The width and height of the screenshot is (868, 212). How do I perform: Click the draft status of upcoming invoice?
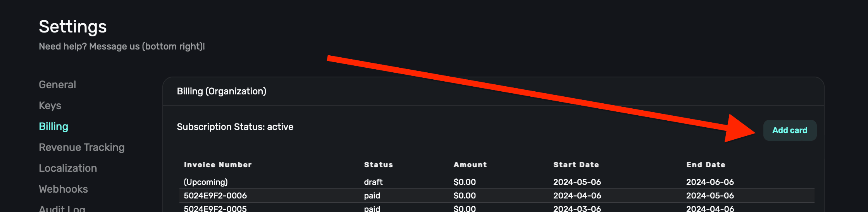pos(373,182)
